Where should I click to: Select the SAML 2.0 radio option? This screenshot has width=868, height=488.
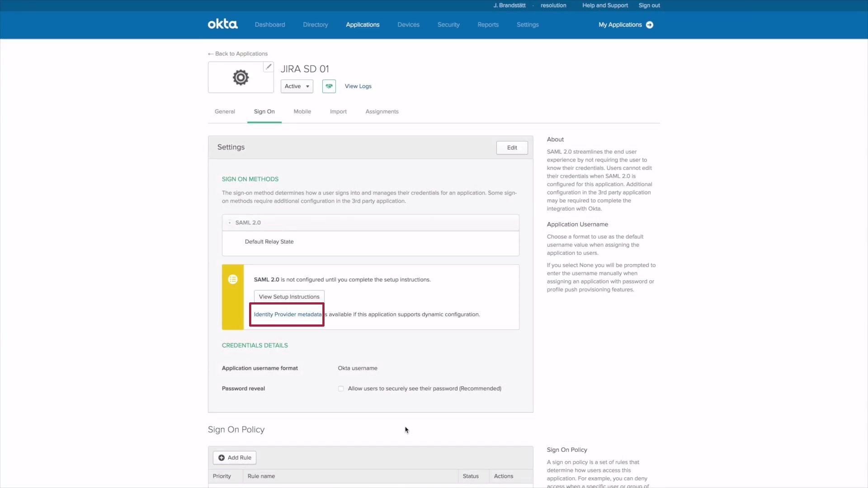pyautogui.click(x=230, y=223)
